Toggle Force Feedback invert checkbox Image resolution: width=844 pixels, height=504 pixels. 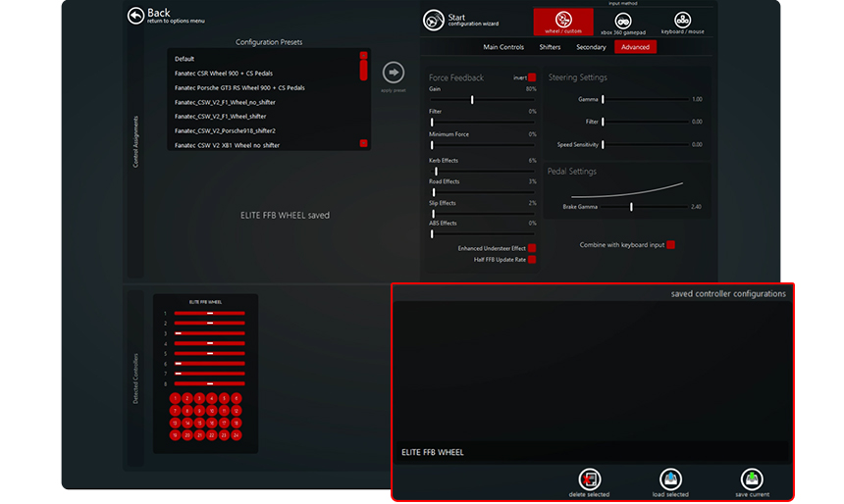coord(532,77)
